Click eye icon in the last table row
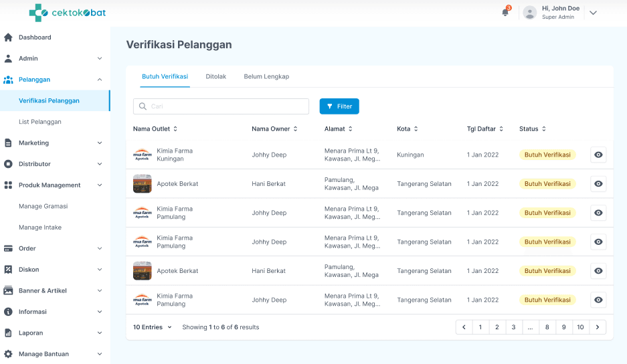Screen dimensions: 627x364 [598, 300]
